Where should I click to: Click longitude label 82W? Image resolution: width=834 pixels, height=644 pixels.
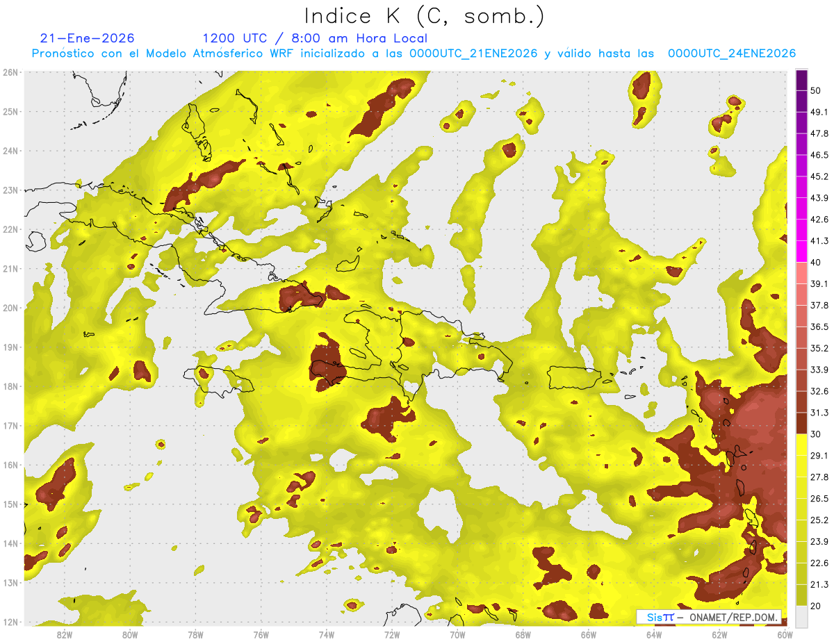pos(65,634)
